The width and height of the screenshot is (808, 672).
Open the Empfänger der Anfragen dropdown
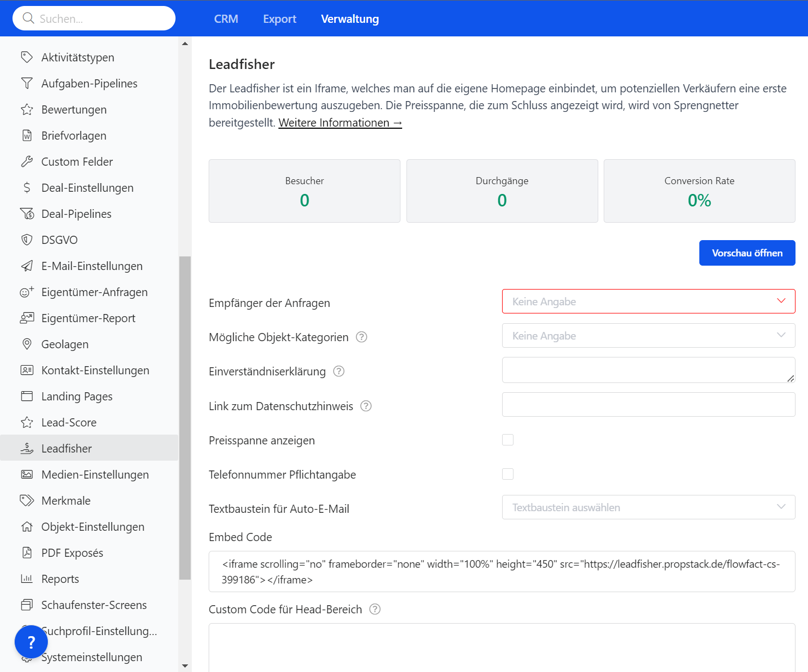tap(648, 302)
